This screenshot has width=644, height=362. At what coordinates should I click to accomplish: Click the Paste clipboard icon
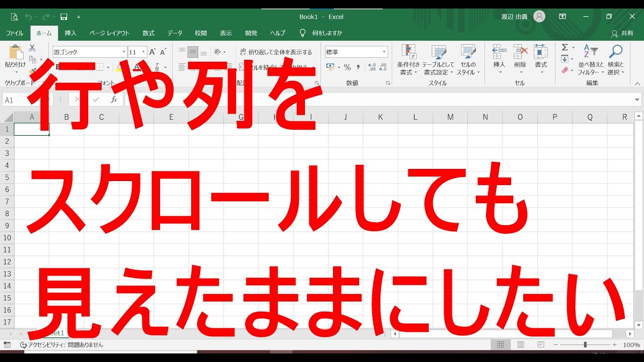(x=16, y=52)
